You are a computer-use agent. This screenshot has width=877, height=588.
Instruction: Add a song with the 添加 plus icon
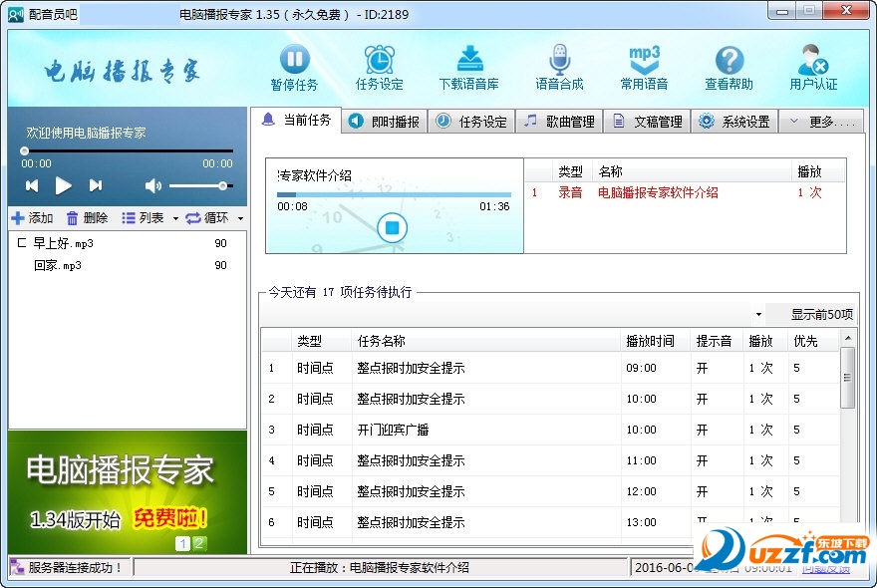[x=18, y=217]
